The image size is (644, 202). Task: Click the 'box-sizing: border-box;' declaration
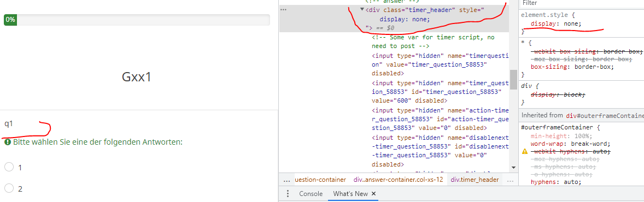tap(572, 67)
